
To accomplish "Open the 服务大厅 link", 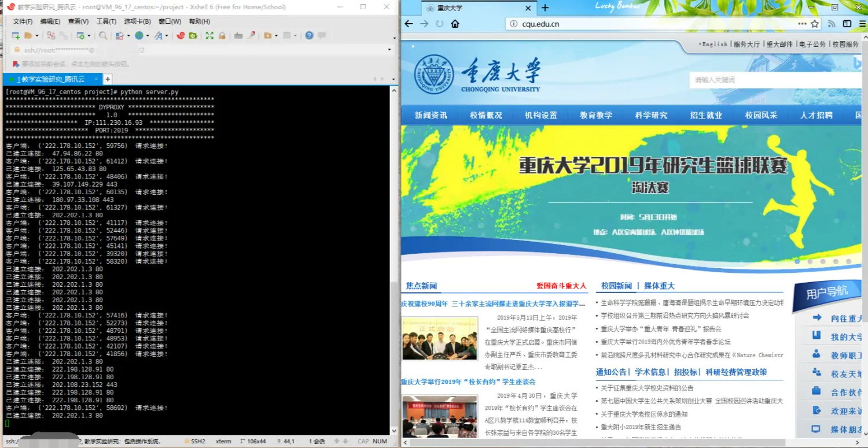I will tap(746, 44).
